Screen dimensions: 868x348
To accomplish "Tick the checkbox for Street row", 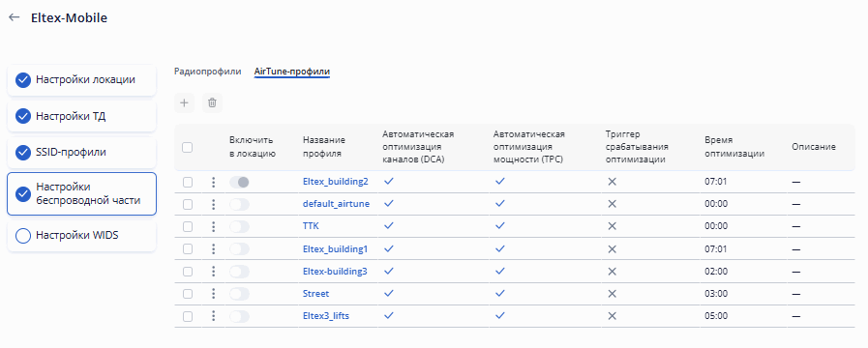I will point(188,294).
